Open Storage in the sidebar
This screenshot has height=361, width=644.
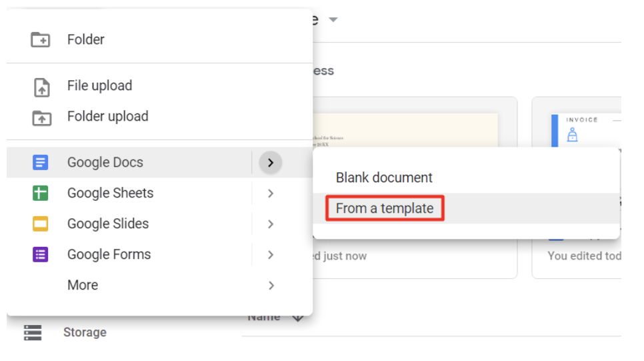[85, 332]
